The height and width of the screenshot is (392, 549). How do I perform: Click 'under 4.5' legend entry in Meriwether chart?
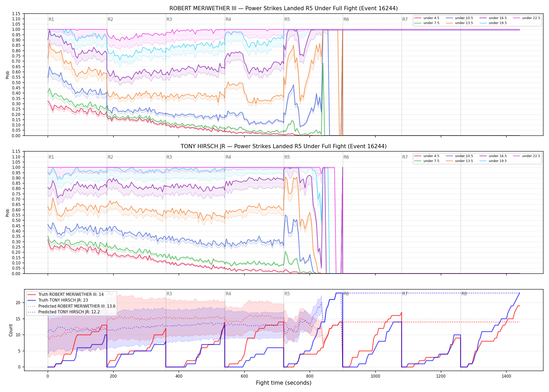click(427, 18)
